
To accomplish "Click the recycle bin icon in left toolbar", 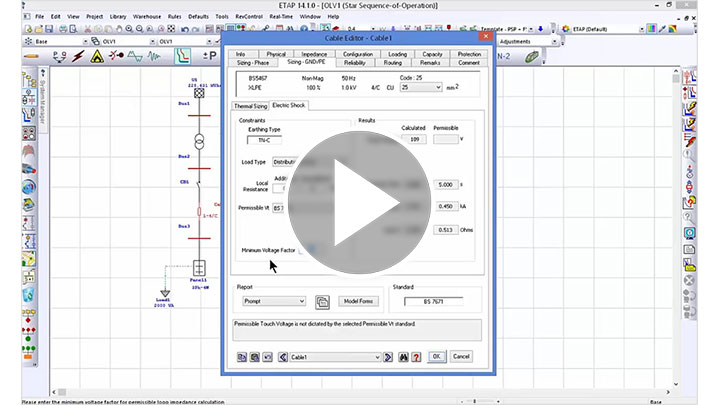I will coord(30,294).
